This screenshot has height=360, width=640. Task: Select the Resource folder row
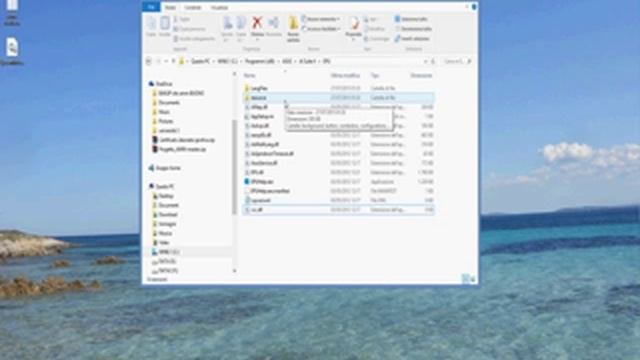click(338, 98)
